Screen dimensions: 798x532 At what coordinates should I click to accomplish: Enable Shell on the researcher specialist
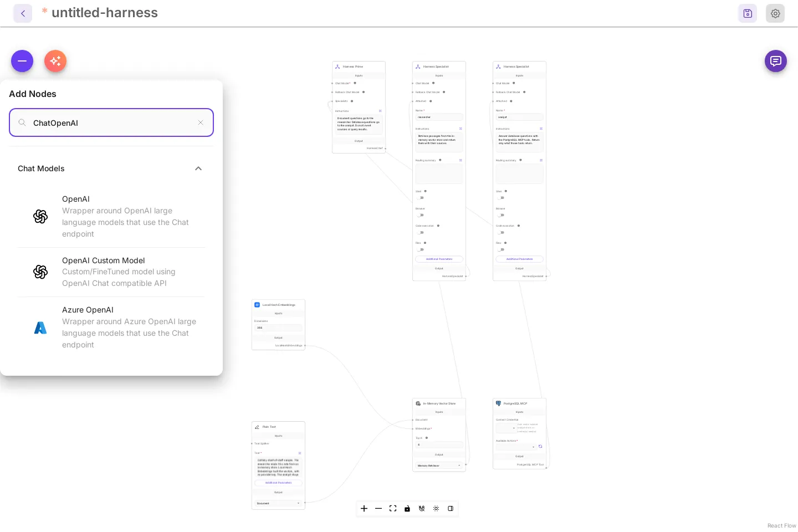pyautogui.click(x=421, y=198)
